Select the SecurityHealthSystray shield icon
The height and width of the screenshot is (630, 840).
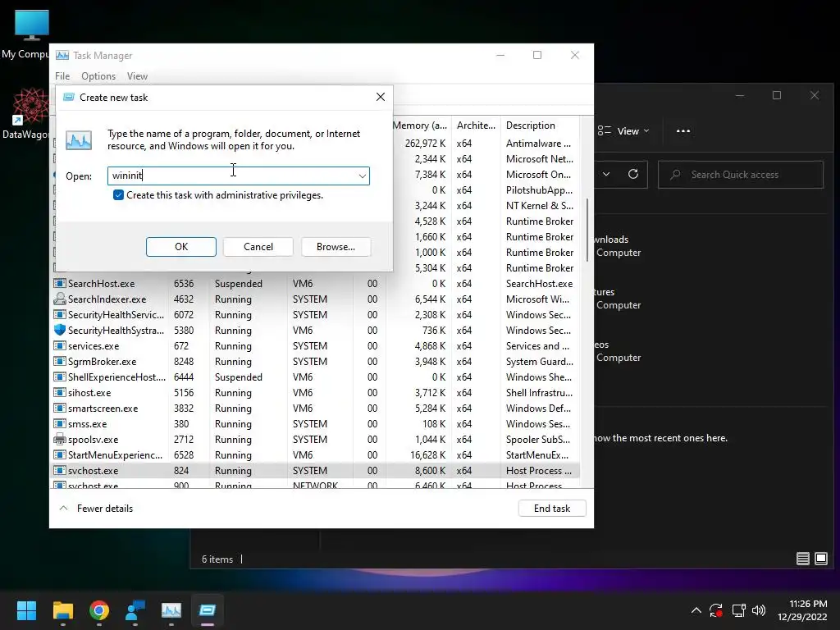point(59,330)
